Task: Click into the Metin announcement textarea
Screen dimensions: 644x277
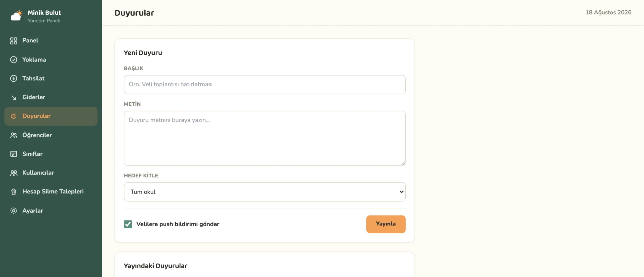Action: coord(264,138)
